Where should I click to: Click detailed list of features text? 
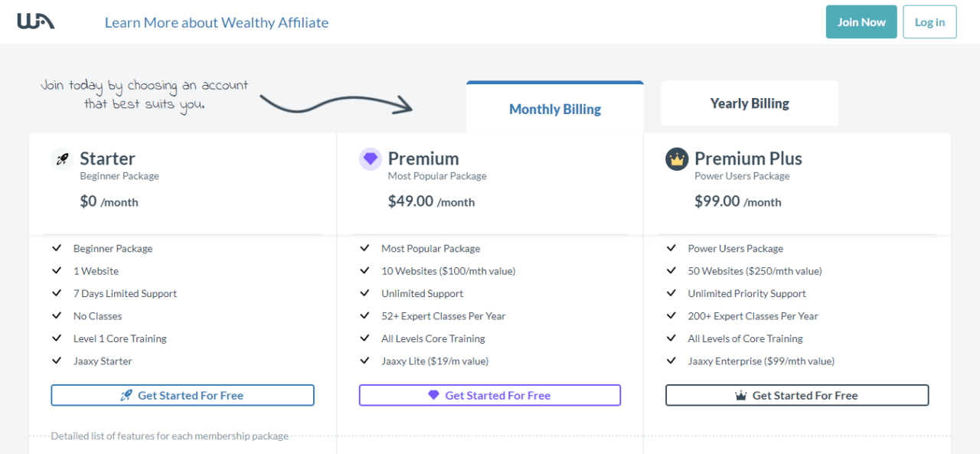(170, 436)
